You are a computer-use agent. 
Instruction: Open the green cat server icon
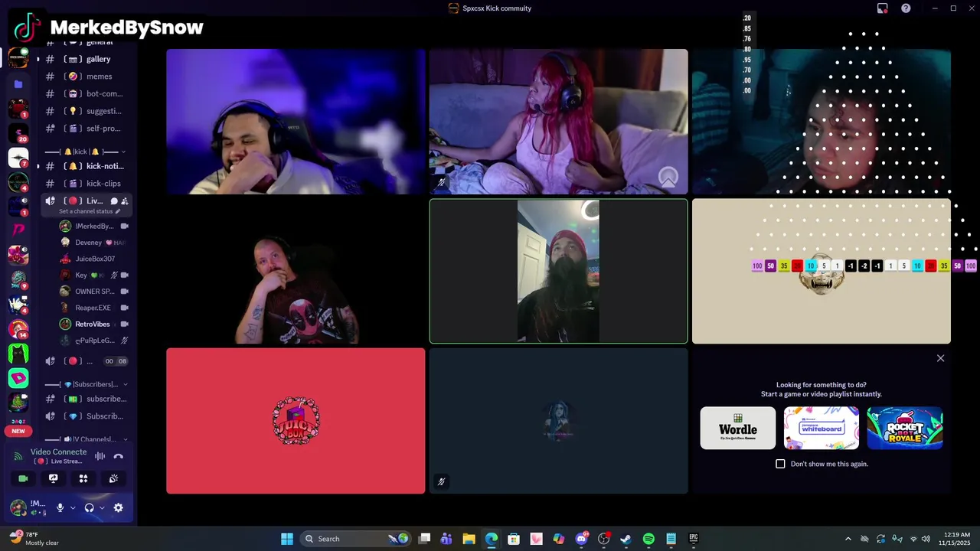point(18,354)
